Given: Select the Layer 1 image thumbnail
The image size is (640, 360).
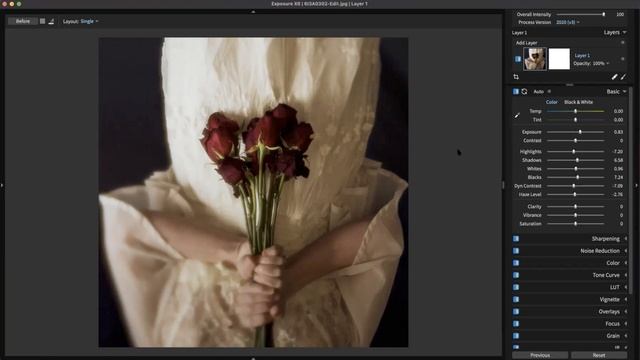Looking at the screenshot, I should [x=535, y=59].
